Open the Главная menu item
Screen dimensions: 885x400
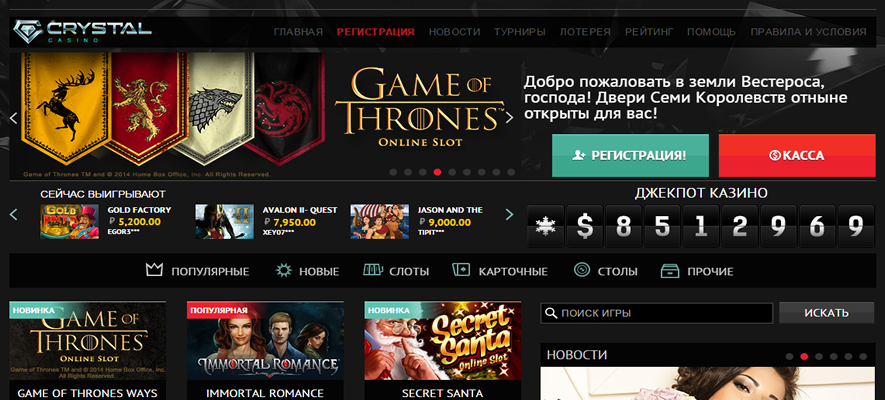298,32
